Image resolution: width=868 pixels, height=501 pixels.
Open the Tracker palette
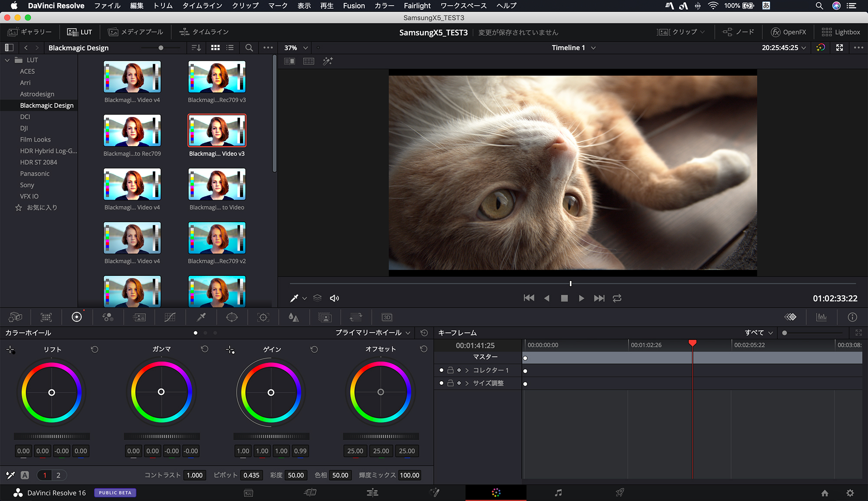tap(263, 317)
